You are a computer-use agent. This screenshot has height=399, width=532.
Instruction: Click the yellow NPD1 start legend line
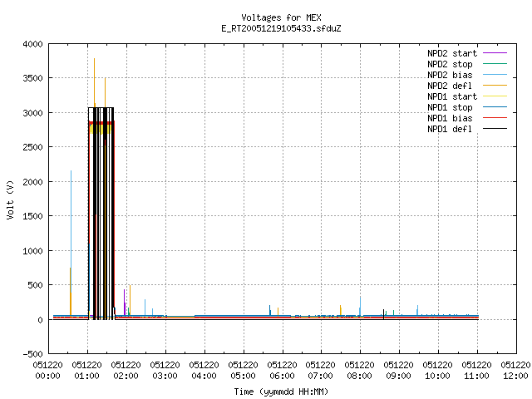pos(495,96)
